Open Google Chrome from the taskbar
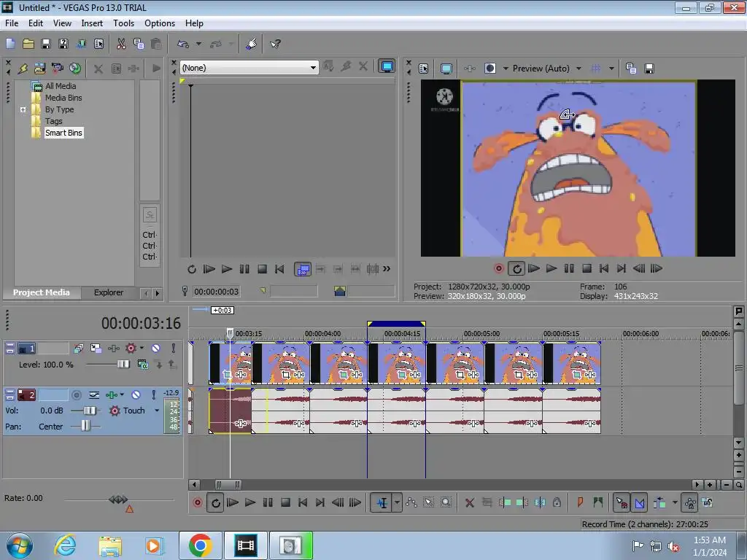The width and height of the screenshot is (747, 560). pyautogui.click(x=200, y=545)
